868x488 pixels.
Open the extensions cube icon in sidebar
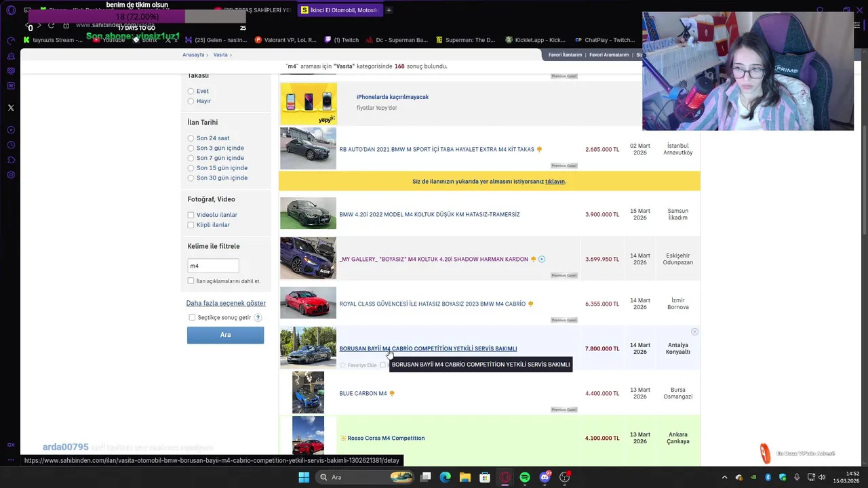[11, 160]
